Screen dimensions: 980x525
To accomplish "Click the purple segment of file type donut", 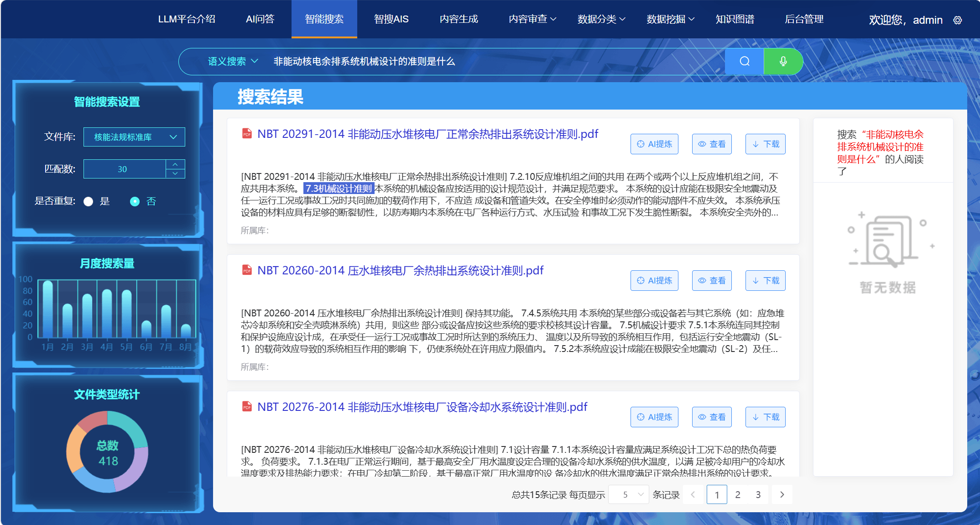I will coord(135,470).
